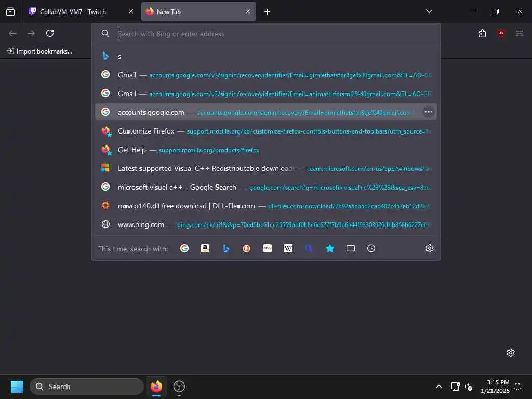The height and width of the screenshot is (399, 532).
Task: Open microsoft visual c++ Google Search suggestion
Action: 265,187
